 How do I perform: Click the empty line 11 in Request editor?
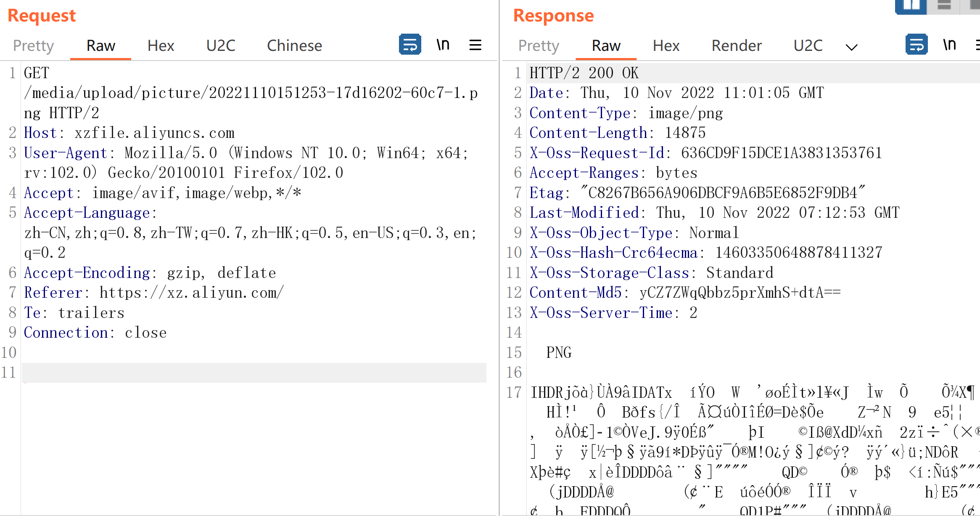[252, 373]
